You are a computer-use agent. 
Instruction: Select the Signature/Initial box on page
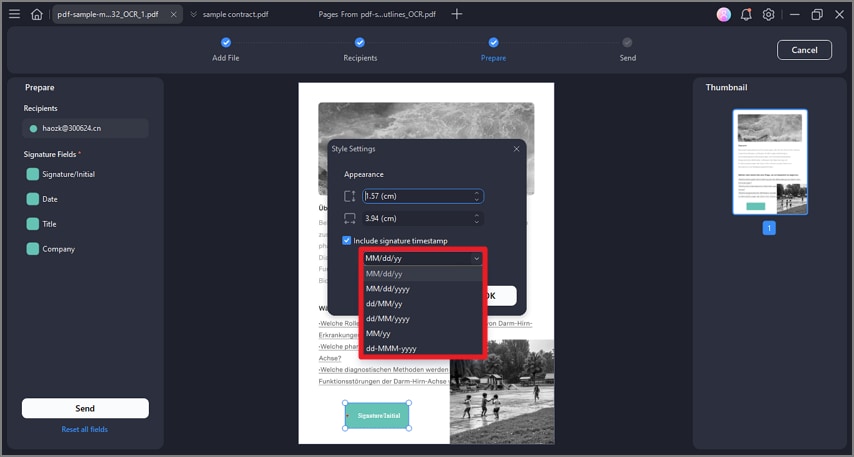pos(377,416)
